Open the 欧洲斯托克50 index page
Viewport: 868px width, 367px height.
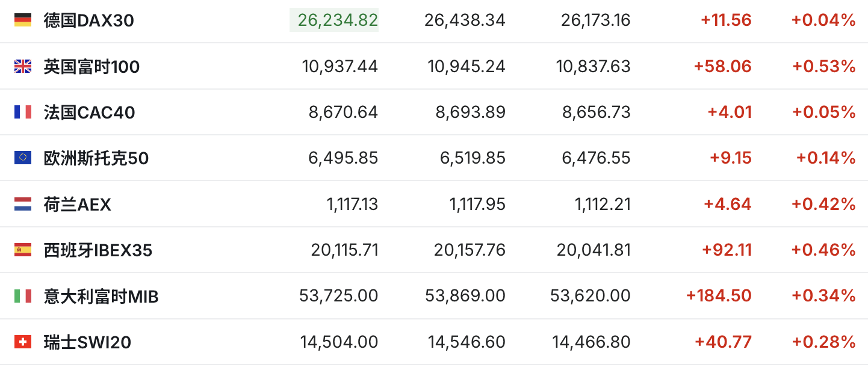pyautogui.click(x=96, y=158)
